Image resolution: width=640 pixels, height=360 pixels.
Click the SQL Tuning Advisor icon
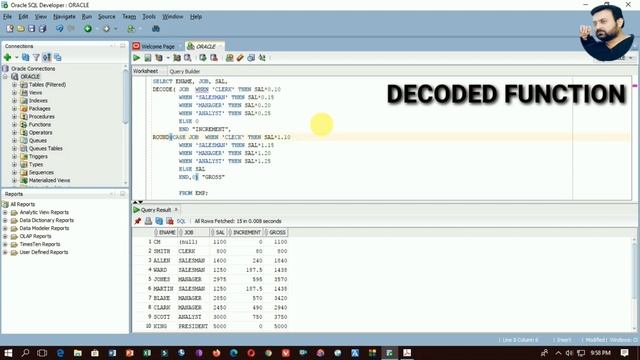coord(187,58)
